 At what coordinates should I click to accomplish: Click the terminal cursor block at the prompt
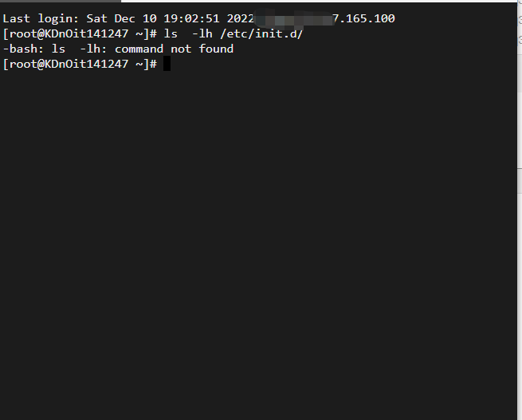(x=167, y=65)
